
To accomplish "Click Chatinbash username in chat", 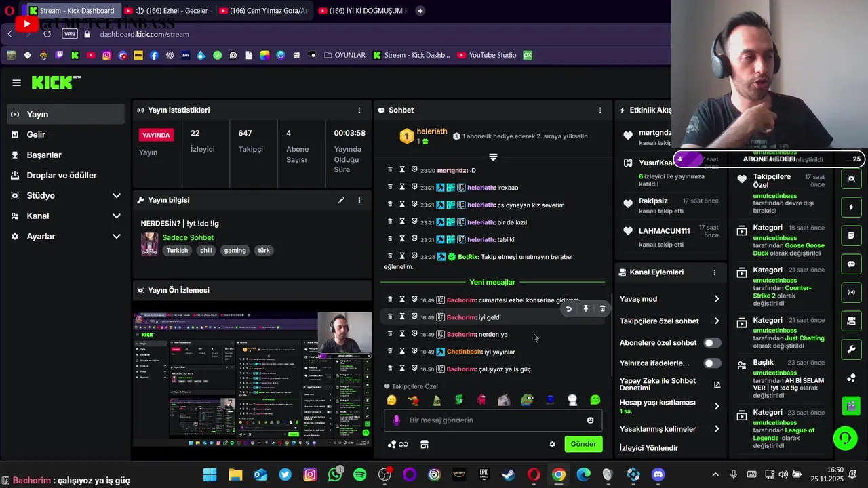I will [464, 352].
